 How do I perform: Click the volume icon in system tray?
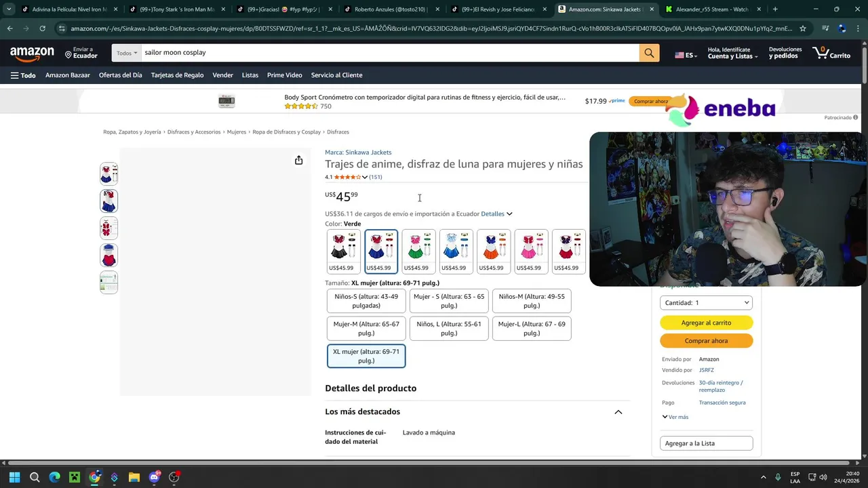(823, 477)
